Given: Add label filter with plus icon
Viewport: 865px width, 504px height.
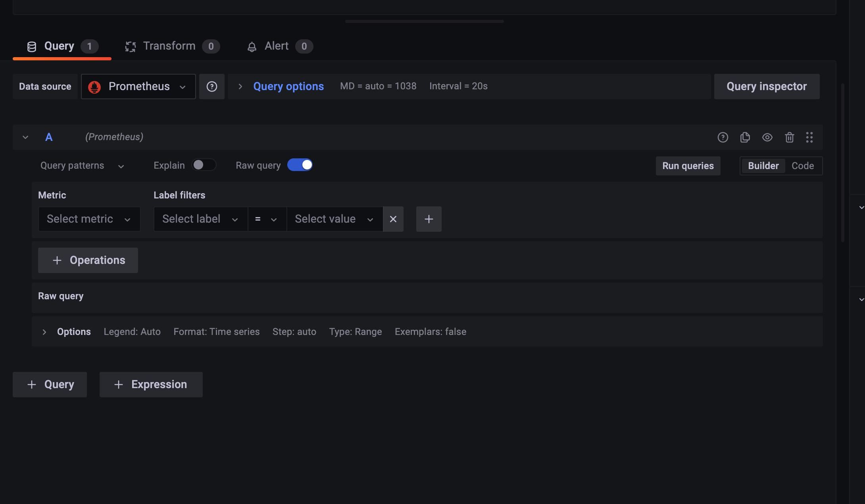Looking at the screenshot, I should coord(429,219).
